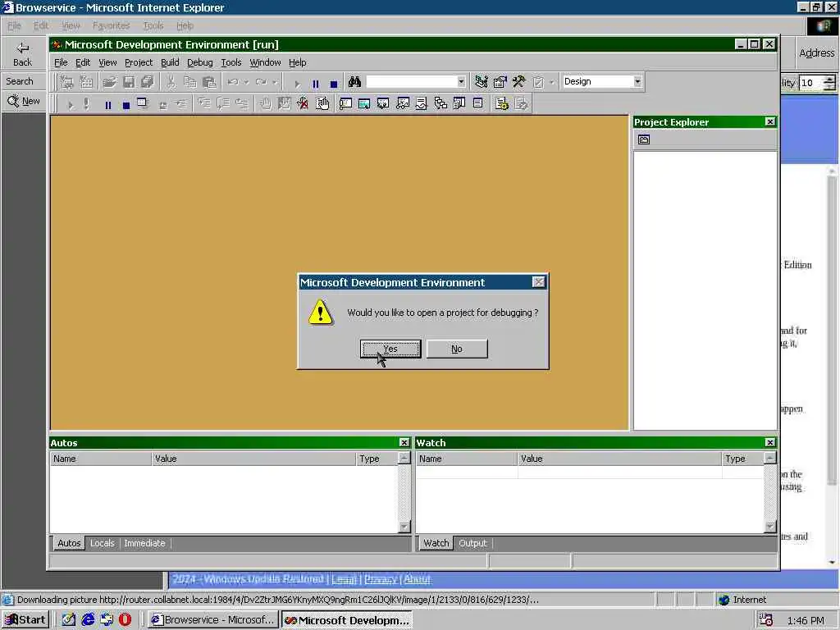Click the Name column header in Watch
This screenshot has height=630, width=840.
pyautogui.click(x=466, y=459)
